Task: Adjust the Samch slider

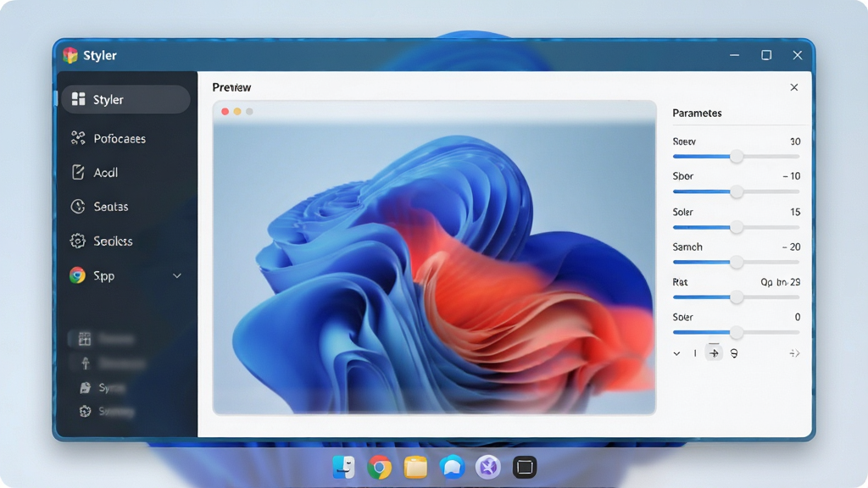Action: (737, 263)
